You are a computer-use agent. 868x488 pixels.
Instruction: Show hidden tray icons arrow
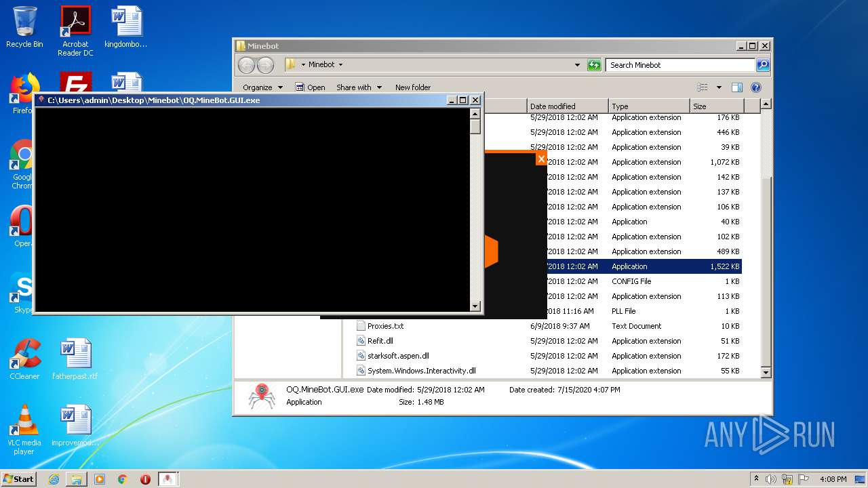click(756, 479)
